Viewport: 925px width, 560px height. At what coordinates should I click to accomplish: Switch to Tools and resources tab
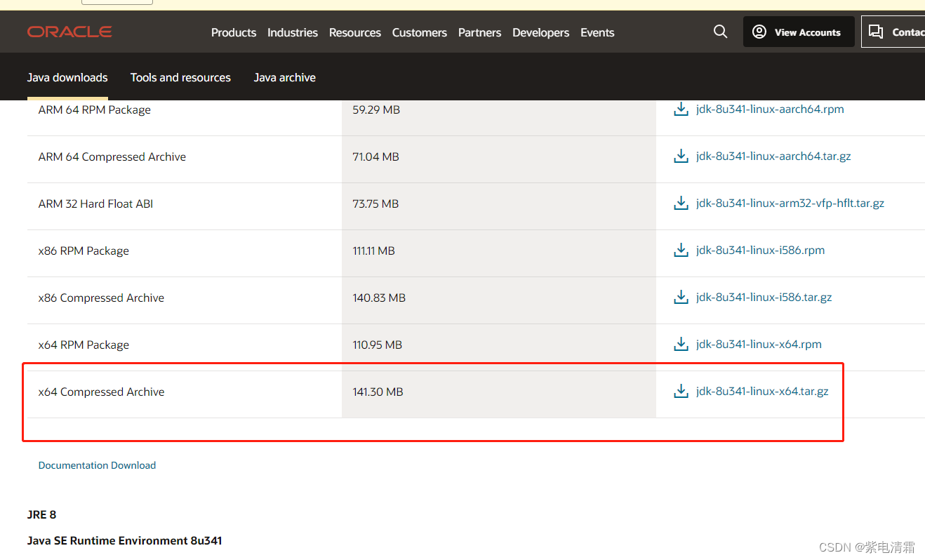pos(180,77)
